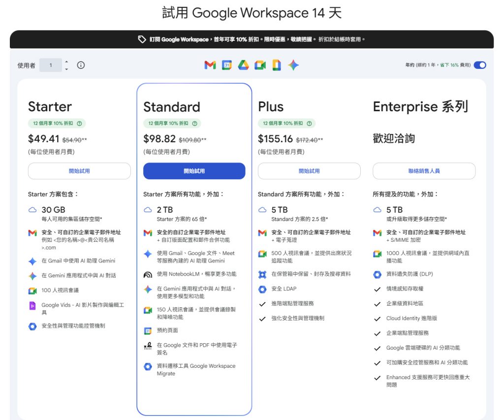Click the Secure LDAP admin icon
Image resolution: width=504 pixels, height=420 pixels.
[x=262, y=290]
